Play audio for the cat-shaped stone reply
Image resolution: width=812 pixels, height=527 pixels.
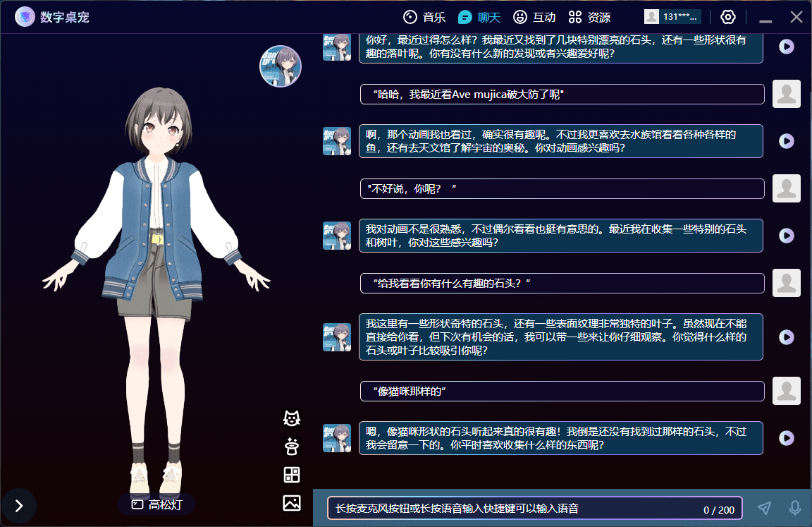[x=786, y=438]
